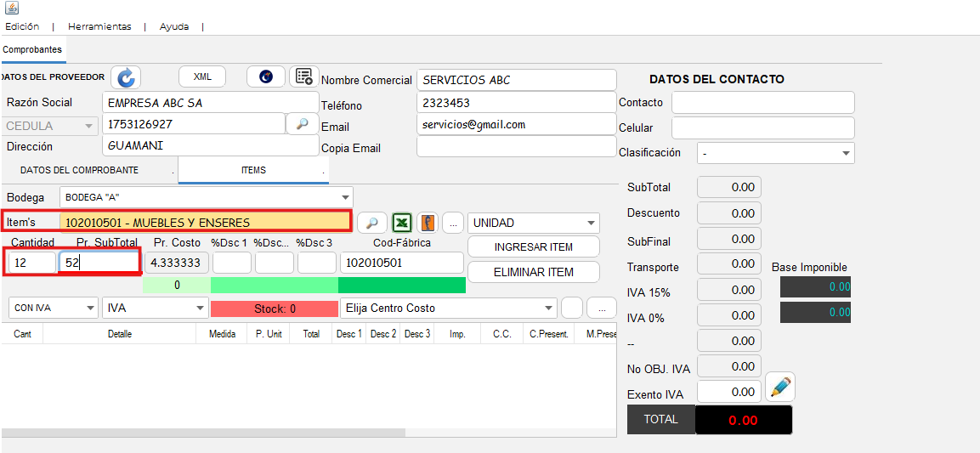Click the pencil edit icon near Exento IVA
The height and width of the screenshot is (453, 980).
(779, 388)
